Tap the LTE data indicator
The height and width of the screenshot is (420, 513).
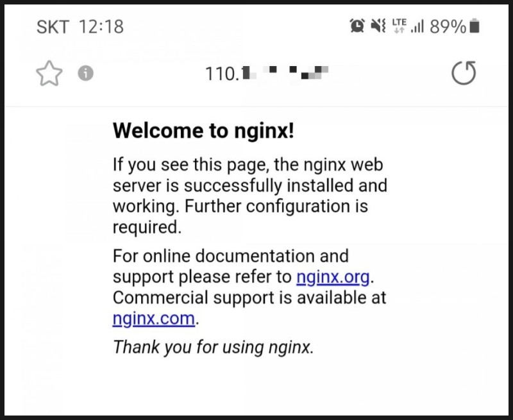tap(399, 26)
